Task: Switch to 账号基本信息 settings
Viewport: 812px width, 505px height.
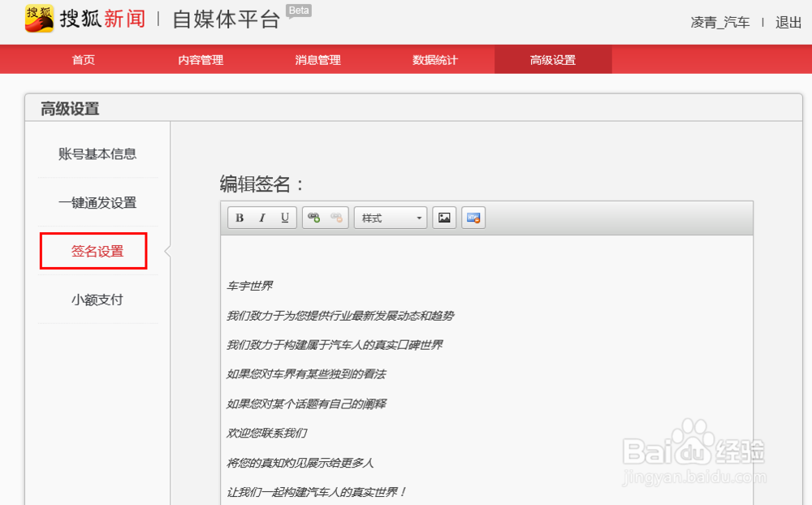Action: tap(97, 153)
